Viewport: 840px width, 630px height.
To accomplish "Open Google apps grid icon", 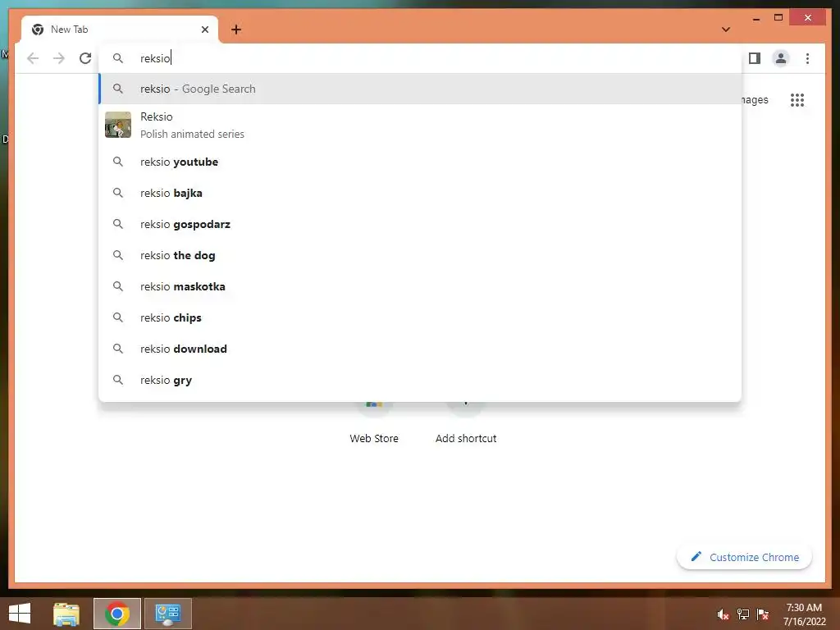I will (797, 100).
